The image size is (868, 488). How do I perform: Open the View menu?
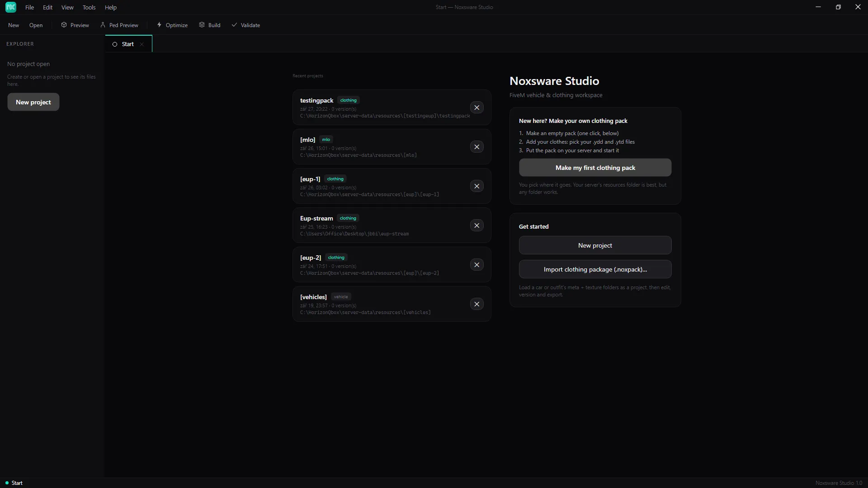pyautogui.click(x=67, y=7)
